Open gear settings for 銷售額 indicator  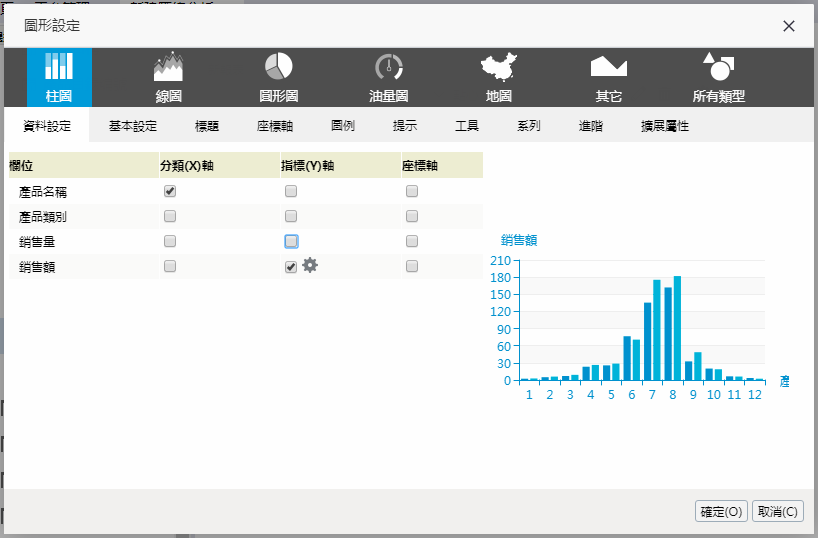click(310, 265)
